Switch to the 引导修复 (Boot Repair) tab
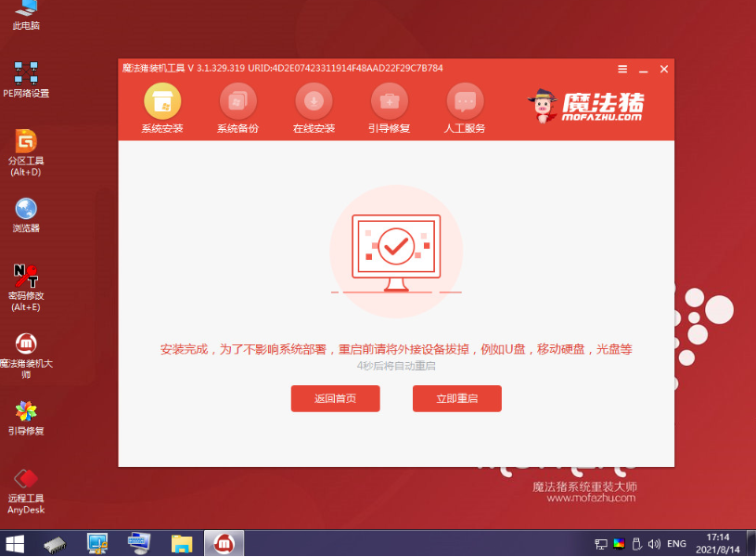This screenshot has width=756, height=557. tap(389, 105)
